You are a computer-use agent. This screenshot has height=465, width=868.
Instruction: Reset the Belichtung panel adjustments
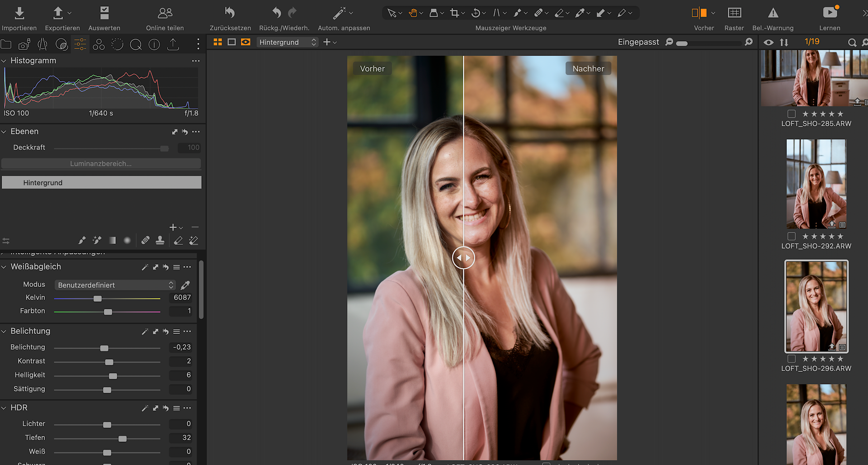[x=165, y=332]
